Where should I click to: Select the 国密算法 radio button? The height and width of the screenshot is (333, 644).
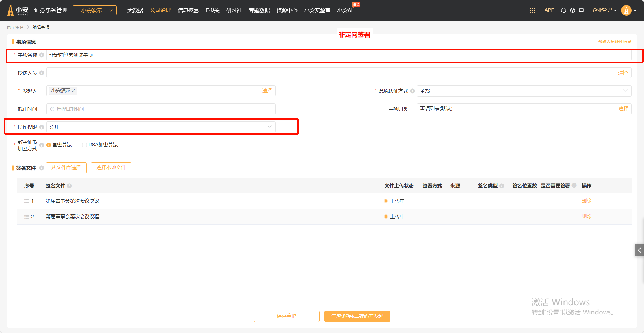click(49, 145)
